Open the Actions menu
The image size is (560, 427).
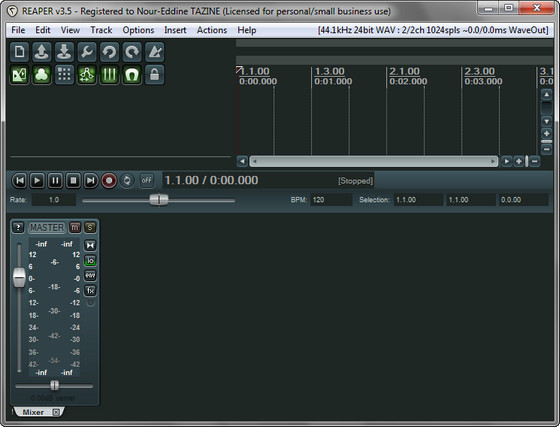click(212, 30)
